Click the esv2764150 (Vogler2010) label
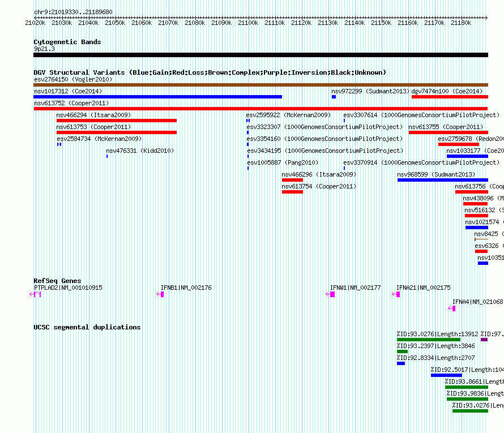The height and width of the screenshot is (433, 504). (73, 79)
